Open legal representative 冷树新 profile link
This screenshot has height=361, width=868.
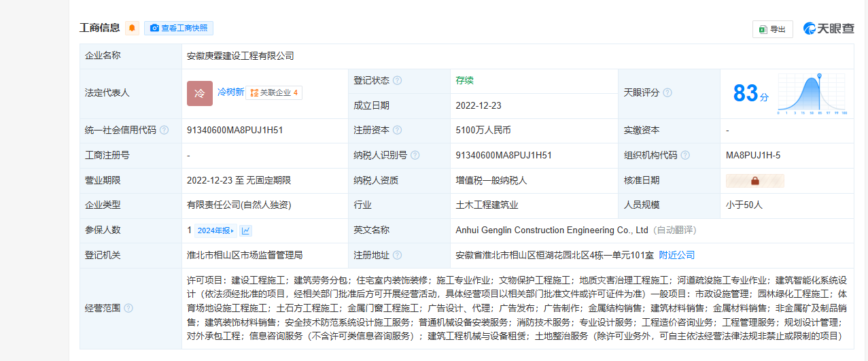(230, 92)
